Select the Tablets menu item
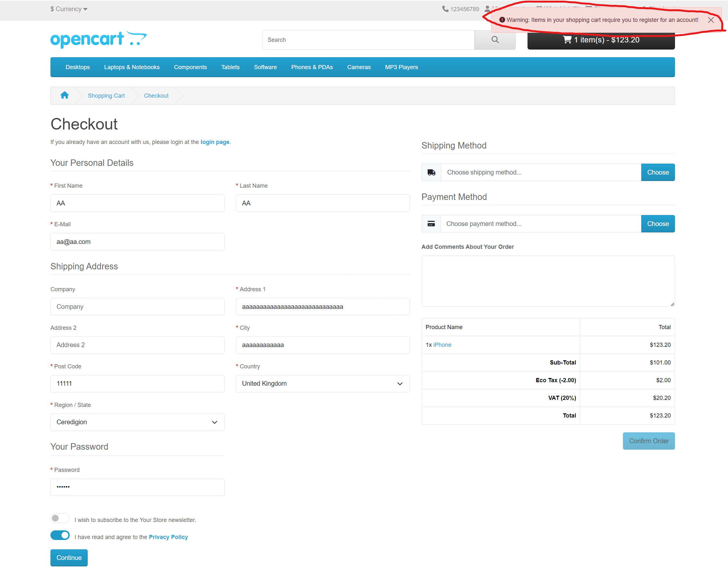The width and height of the screenshot is (728, 585). [230, 67]
